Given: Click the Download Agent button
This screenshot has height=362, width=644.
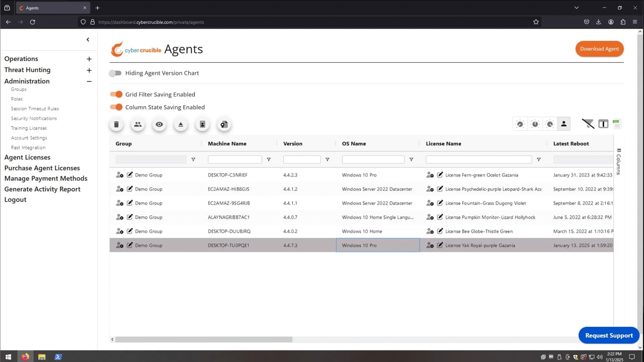Looking at the screenshot, I should (x=599, y=49).
